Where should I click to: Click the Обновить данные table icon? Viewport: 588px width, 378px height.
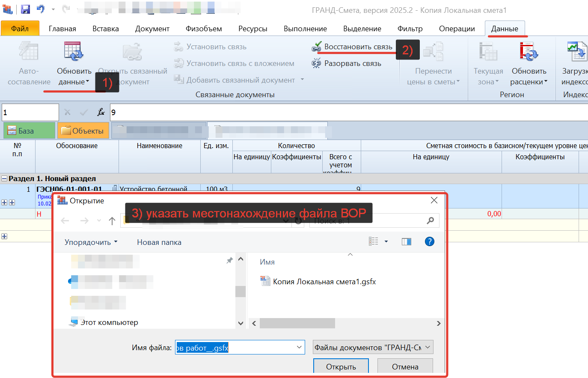coord(73,51)
